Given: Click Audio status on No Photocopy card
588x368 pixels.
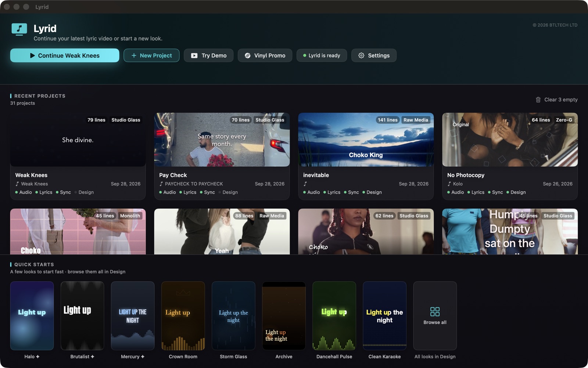Looking at the screenshot, I should click(x=456, y=192).
